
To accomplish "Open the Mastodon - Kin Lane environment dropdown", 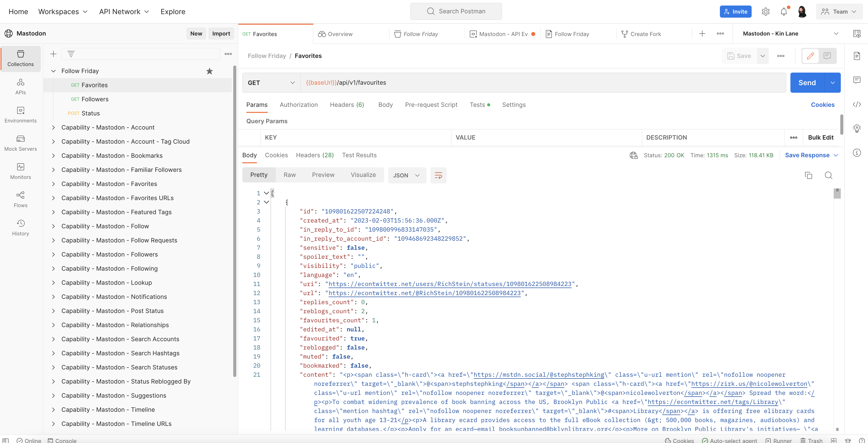I will click(x=790, y=34).
